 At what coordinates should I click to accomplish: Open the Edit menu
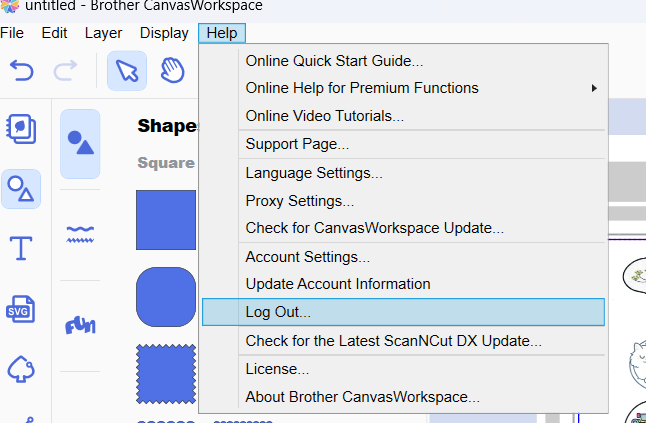54,33
